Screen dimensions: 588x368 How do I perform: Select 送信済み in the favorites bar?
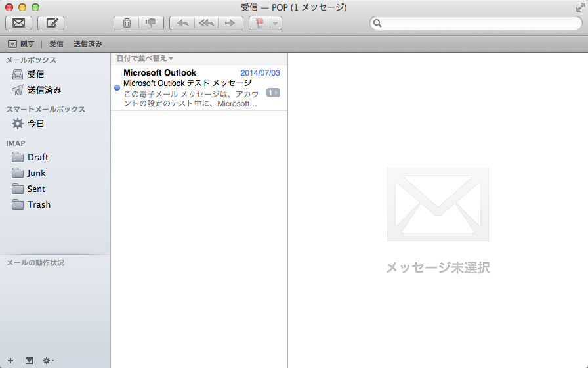pyautogui.click(x=88, y=44)
